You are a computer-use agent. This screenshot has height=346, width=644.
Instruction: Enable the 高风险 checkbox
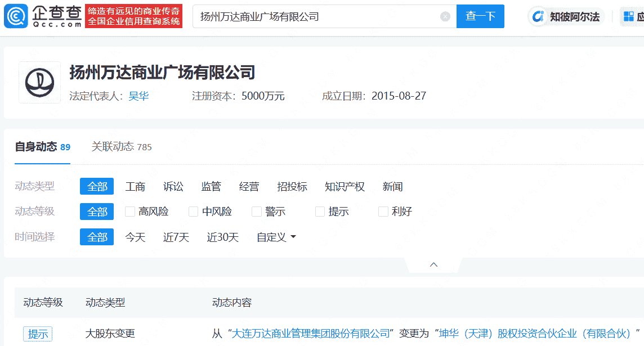[x=130, y=212]
